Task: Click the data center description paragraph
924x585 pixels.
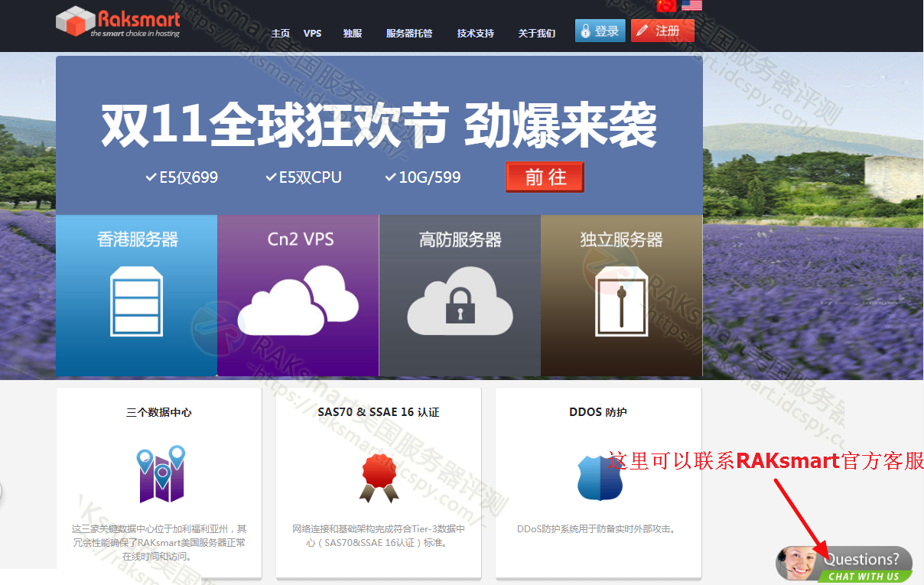Action: [x=159, y=542]
